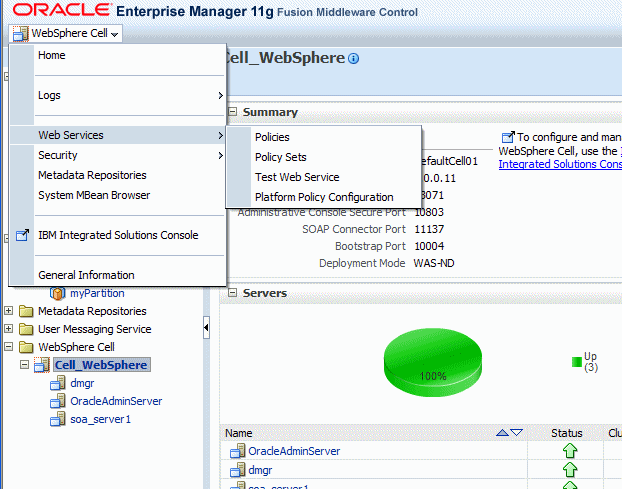Expand the Web Services submenu arrow
Screen dimensions: 622x489
(221, 136)
